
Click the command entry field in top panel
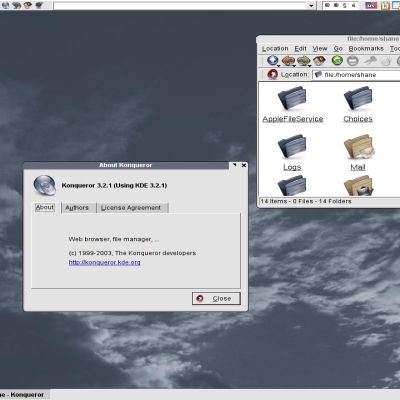point(180,5)
